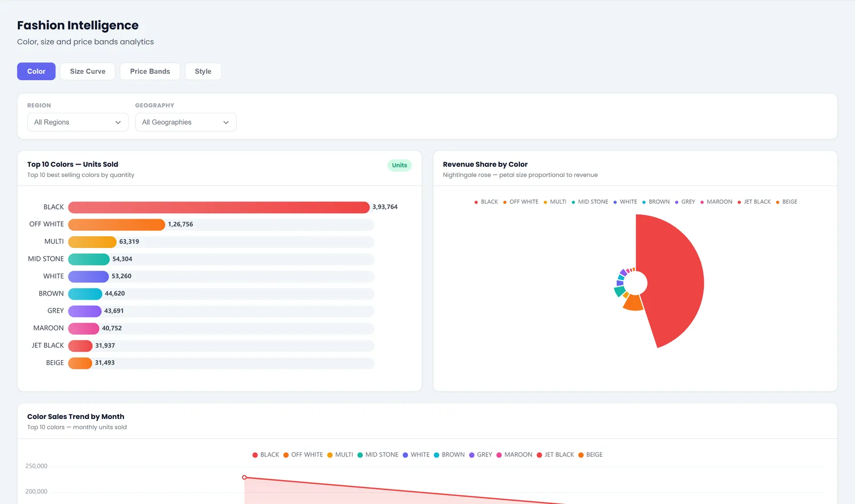Hide MID STONE series in Revenue Share legend
This screenshot has width=855, height=504.
pos(589,202)
